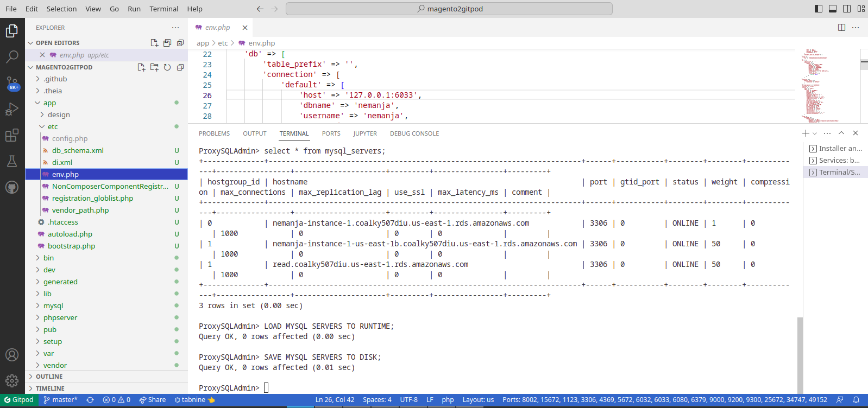This screenshot has width=868, height=408.
Task: Switch to the PORTS panel tab
Action: [x=331, y=133]
